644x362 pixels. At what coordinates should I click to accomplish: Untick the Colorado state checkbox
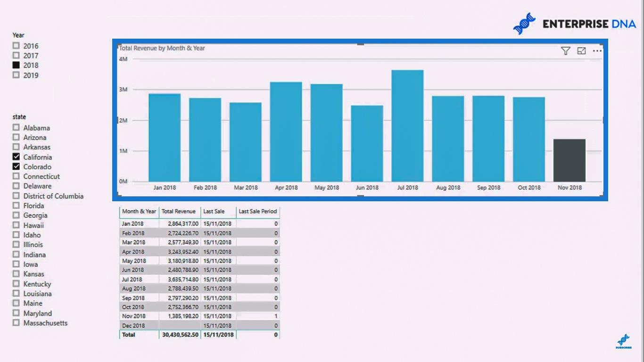[17, 166]
